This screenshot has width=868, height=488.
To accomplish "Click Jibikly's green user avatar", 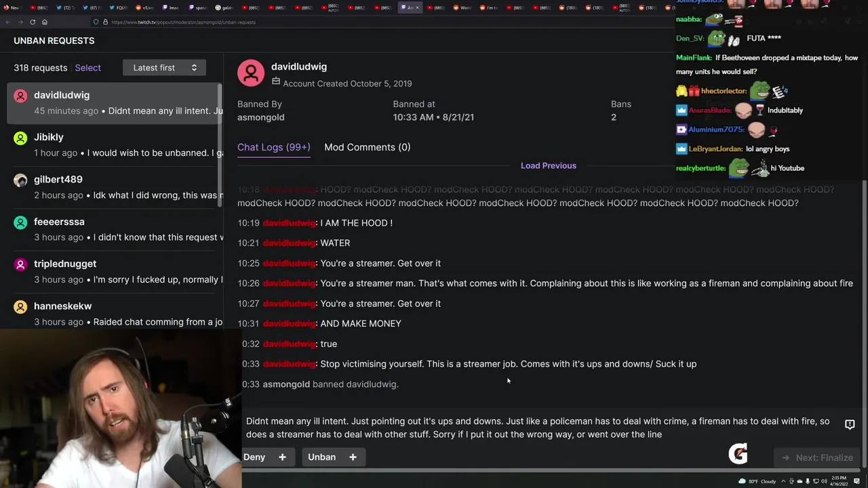I will tap(21, 138).
